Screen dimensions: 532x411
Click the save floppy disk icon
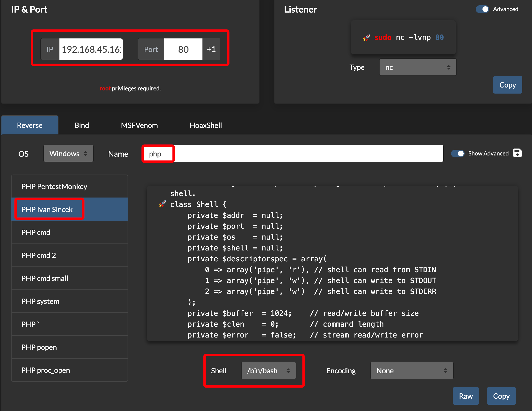[518, 153]
